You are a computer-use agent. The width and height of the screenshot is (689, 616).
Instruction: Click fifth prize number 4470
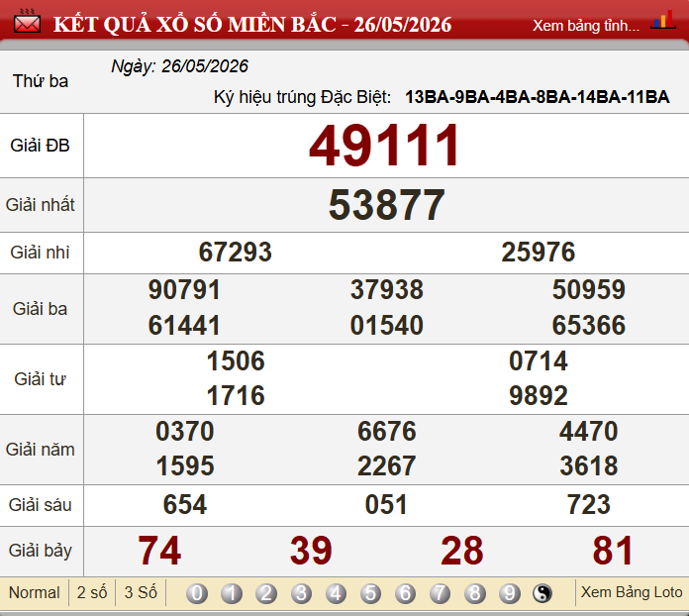[589, 431]
